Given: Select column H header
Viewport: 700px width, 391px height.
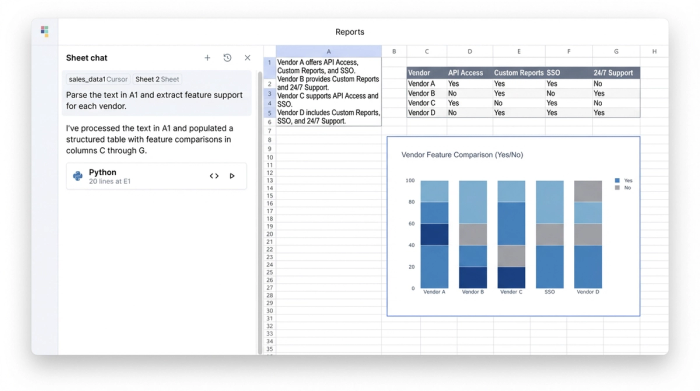Looking at the screenshot, I should pyautogui.click(x=654, y=51).
